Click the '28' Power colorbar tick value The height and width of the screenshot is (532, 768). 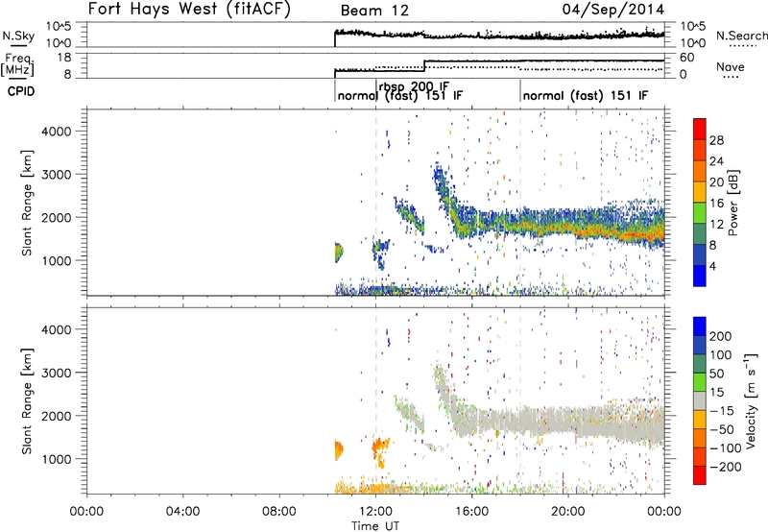point(716,140)
